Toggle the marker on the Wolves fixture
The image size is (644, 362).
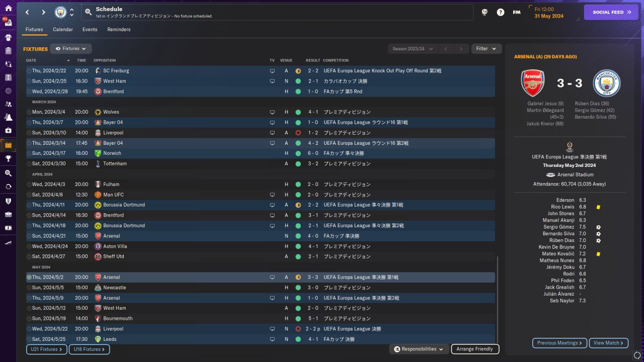coord(29,112)
